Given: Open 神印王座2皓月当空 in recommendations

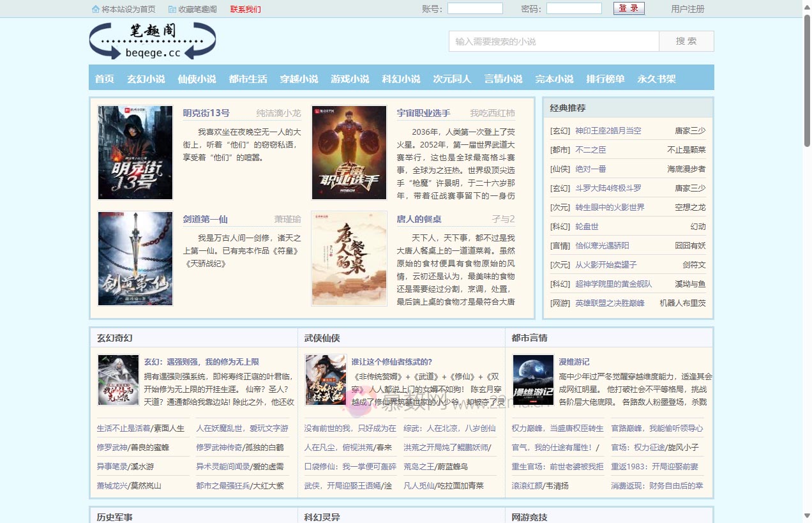Looking at the screenshot, I should pyautogui.click(x=608, y=131).
